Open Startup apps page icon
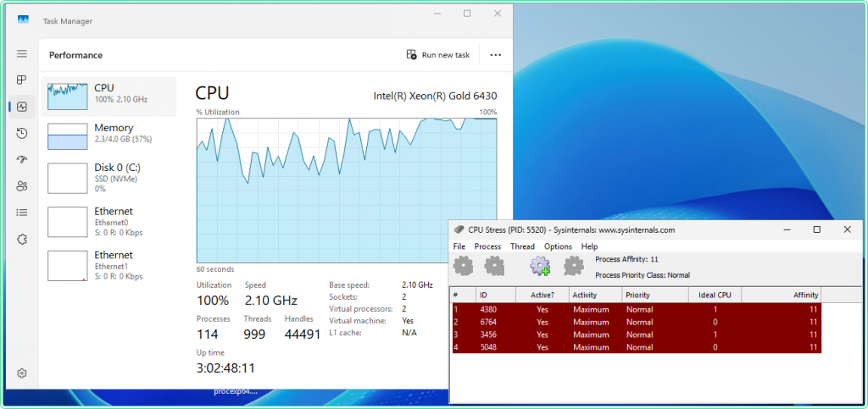Screen dimensions: 868x409 coord(21,159)
